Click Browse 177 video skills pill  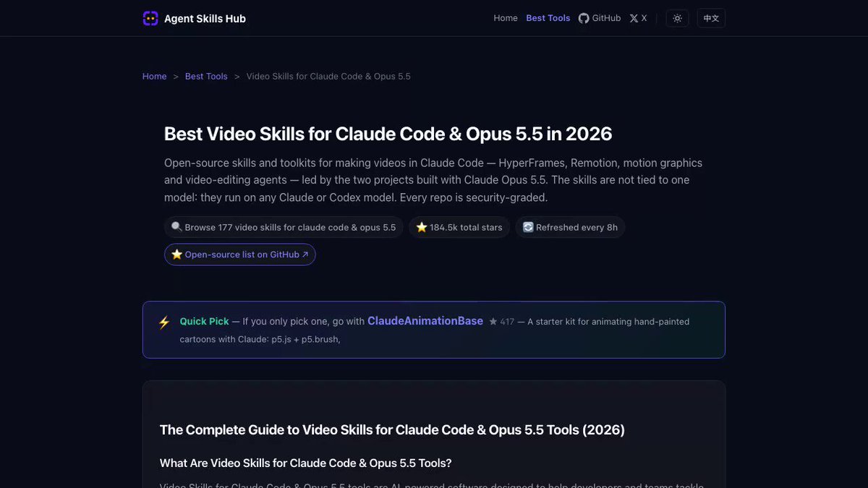click(284, 227)
